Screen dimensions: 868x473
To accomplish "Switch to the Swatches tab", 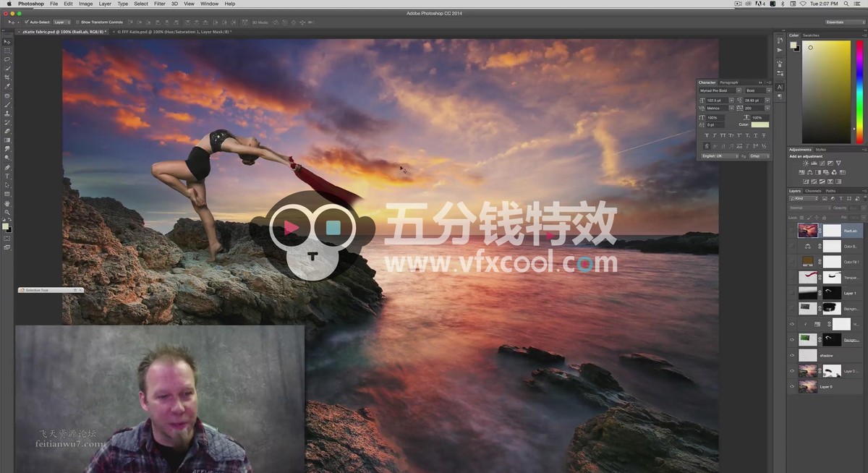I will point(812,35).
